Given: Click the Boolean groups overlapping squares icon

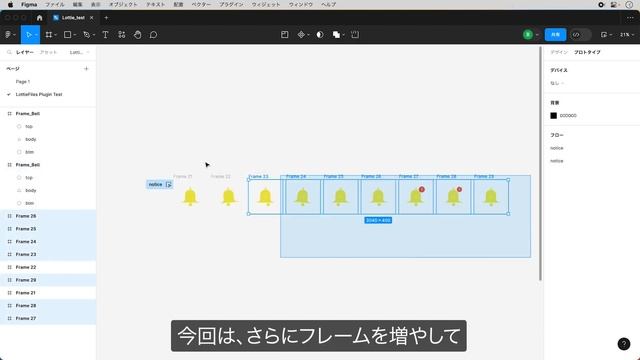Looking at the screenshot, I should point(336,35).
